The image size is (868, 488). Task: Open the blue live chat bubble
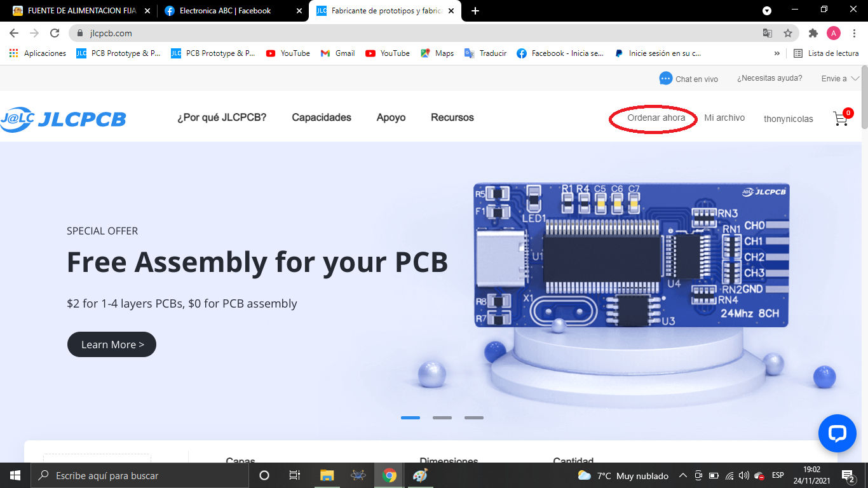pyautogui.click(x=837, y=433)
